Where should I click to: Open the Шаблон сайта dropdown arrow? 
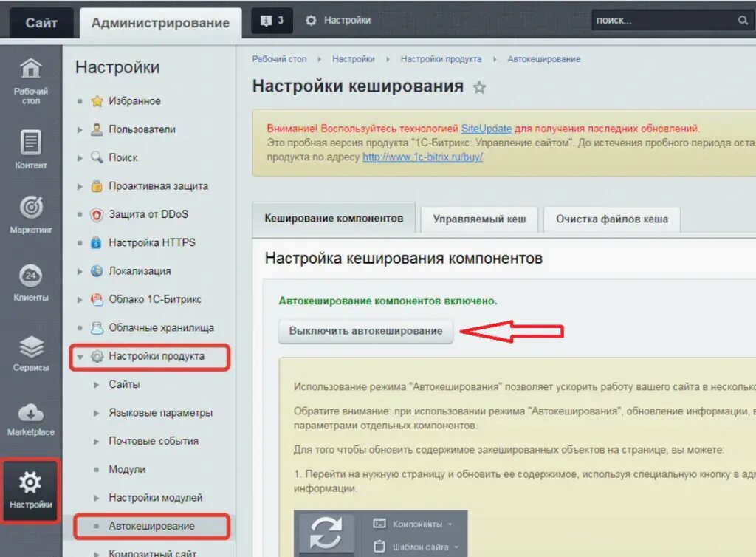pos(456,547)
